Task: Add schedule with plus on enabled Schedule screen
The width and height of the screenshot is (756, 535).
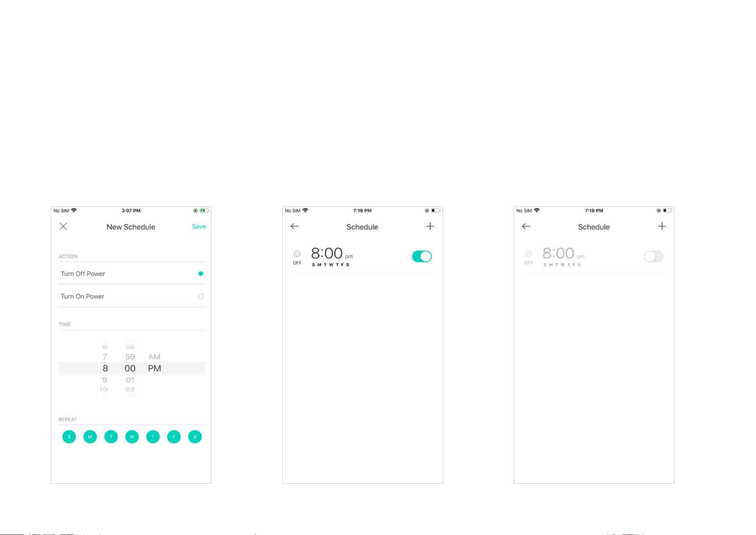Action: (430, 226)
